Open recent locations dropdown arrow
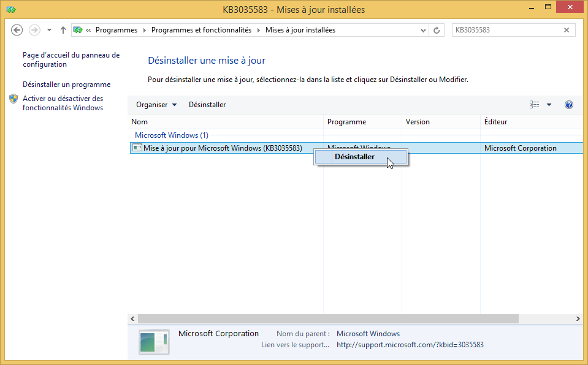This screenshot has width=588, height=365. pos(49,30)
